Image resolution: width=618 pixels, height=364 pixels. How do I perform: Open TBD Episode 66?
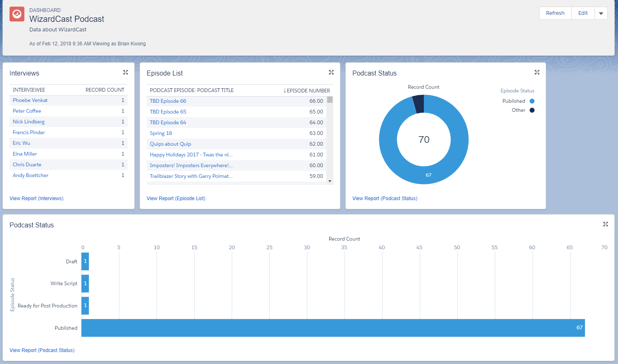(168, 101)
